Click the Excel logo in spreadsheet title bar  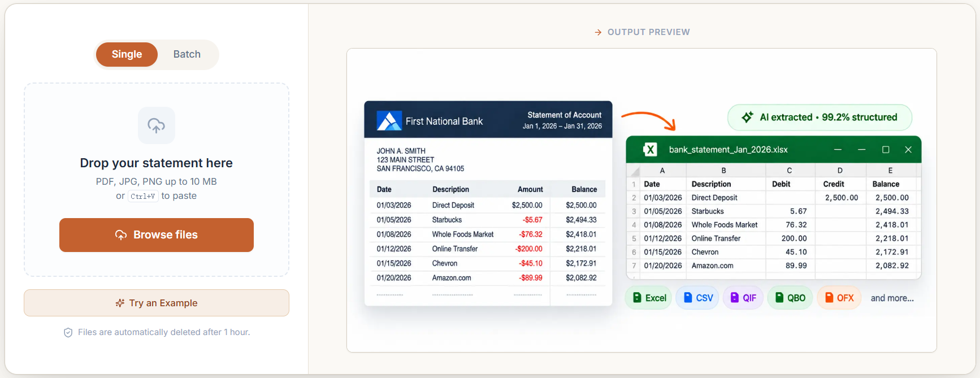(650, 150)
